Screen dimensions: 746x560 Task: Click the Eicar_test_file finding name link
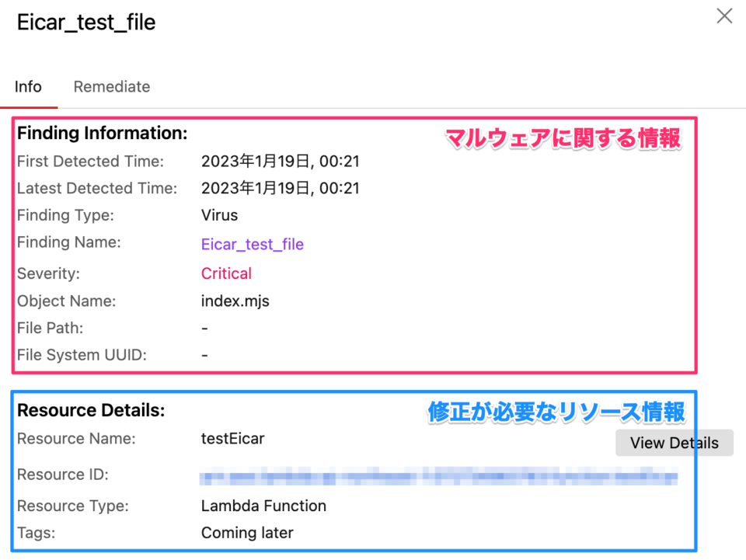pos(252,242)
